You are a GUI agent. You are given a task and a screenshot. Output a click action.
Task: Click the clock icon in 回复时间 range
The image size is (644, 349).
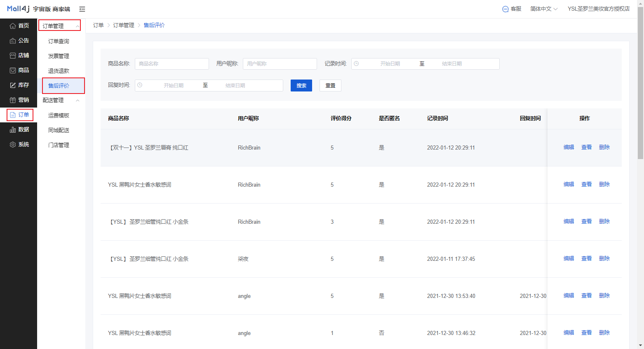[x=140, y=85]
